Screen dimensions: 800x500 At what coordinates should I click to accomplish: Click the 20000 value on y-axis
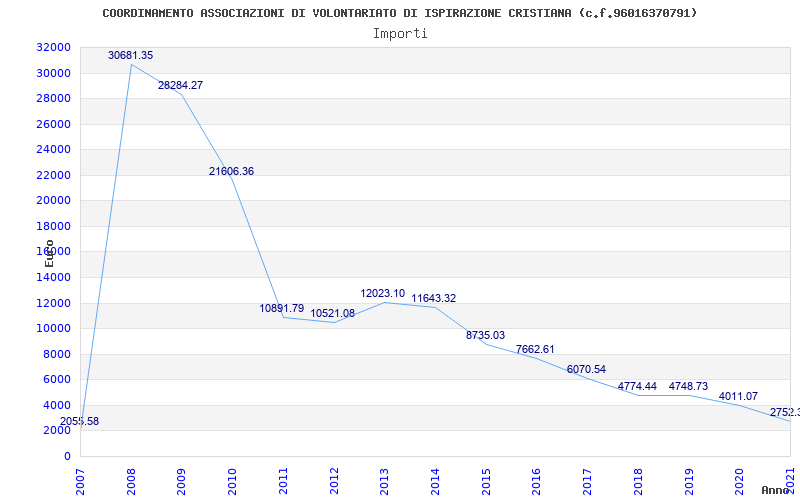click(54, 201)
